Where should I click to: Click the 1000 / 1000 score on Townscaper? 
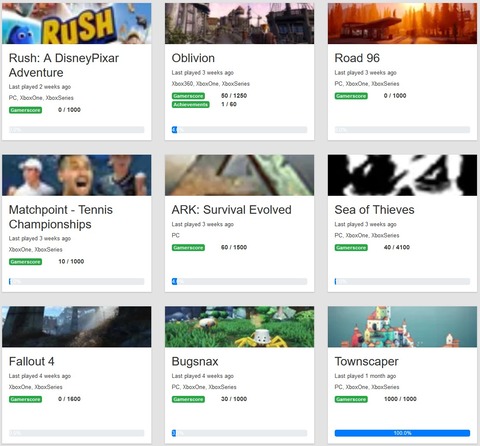[x=400, y=399]
